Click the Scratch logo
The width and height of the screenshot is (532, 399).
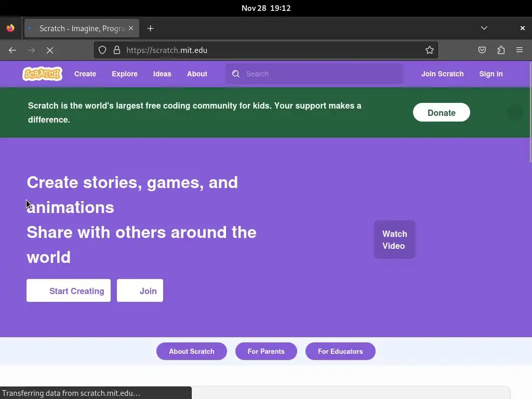pos(43,74)
